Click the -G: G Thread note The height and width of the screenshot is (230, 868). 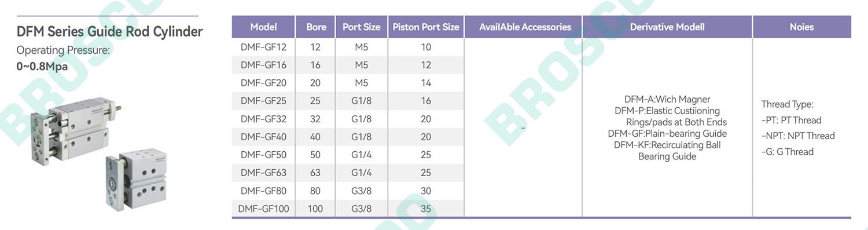coord(788,152)
